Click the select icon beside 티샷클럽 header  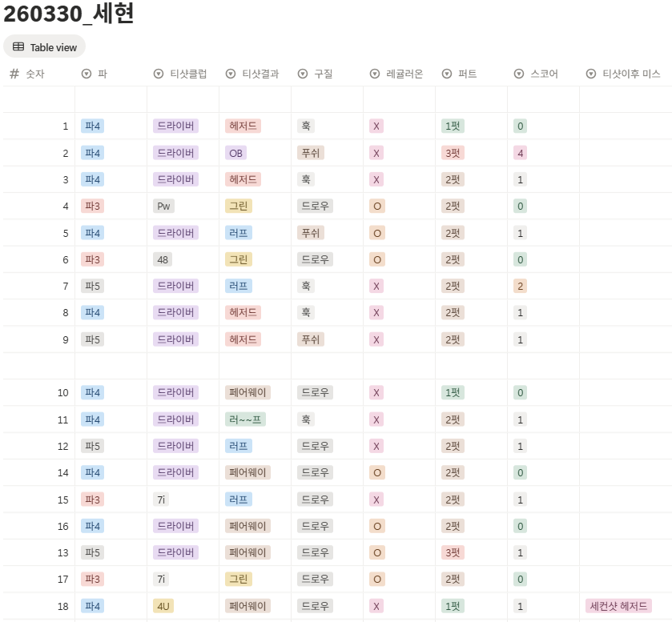159,74
